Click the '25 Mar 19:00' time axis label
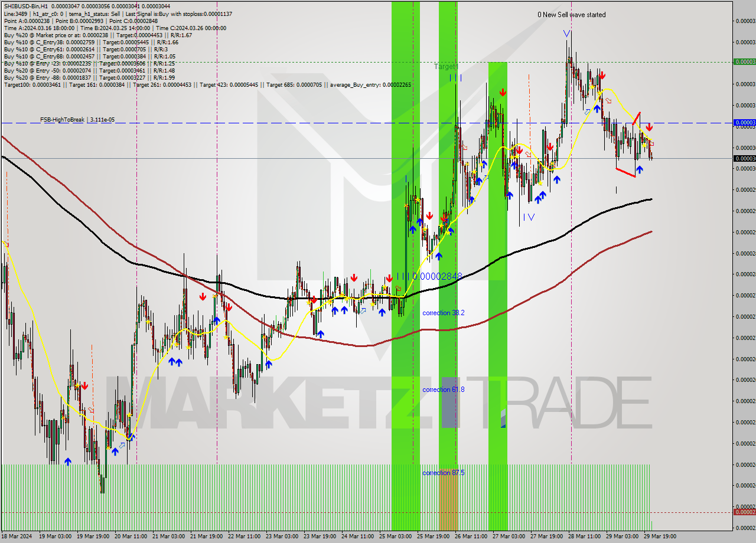756x543 pixels. [433, 537]
